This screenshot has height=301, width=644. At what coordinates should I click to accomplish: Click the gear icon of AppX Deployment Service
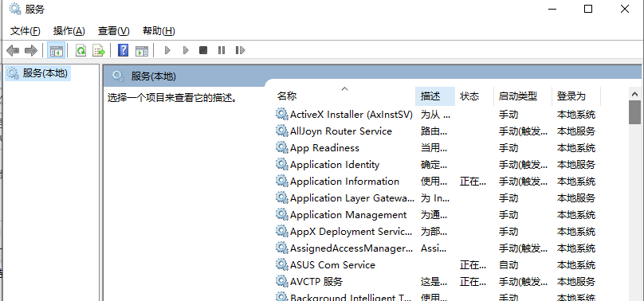pyautogui.click(x=282, y=231)
